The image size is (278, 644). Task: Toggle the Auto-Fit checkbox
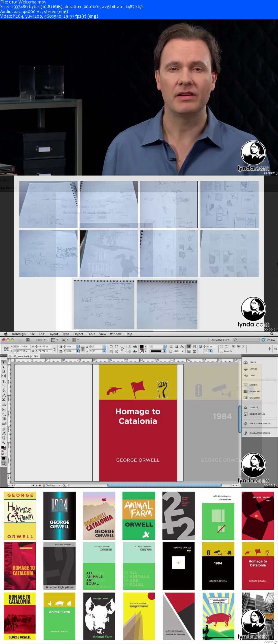coord(222,351)
